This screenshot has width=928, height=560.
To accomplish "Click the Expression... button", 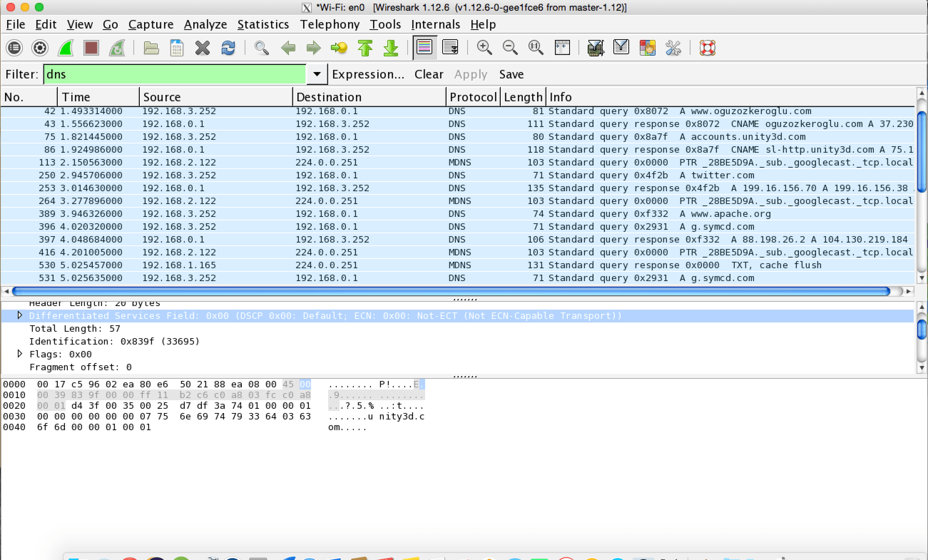I will (368, 74).
